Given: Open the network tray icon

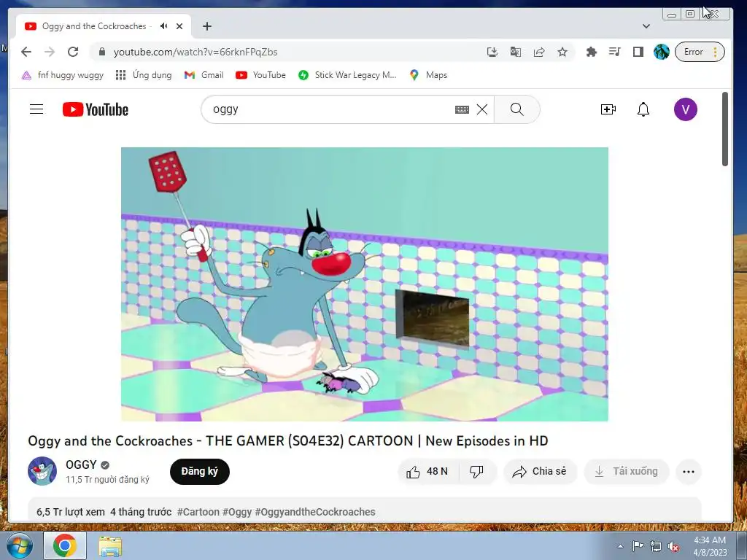Looking at the screenshot, I should pos(656,546).
